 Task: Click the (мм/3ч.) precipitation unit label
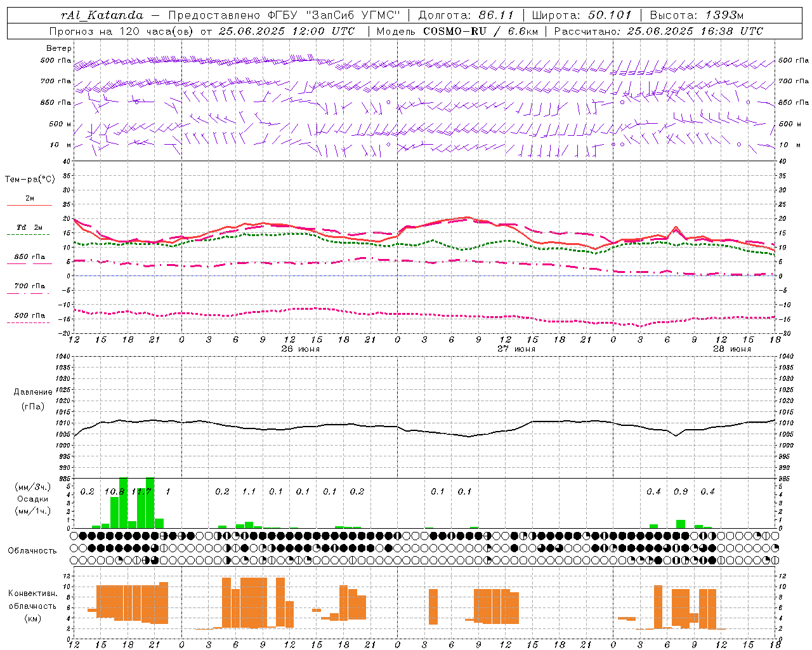[x=32, y=487]
